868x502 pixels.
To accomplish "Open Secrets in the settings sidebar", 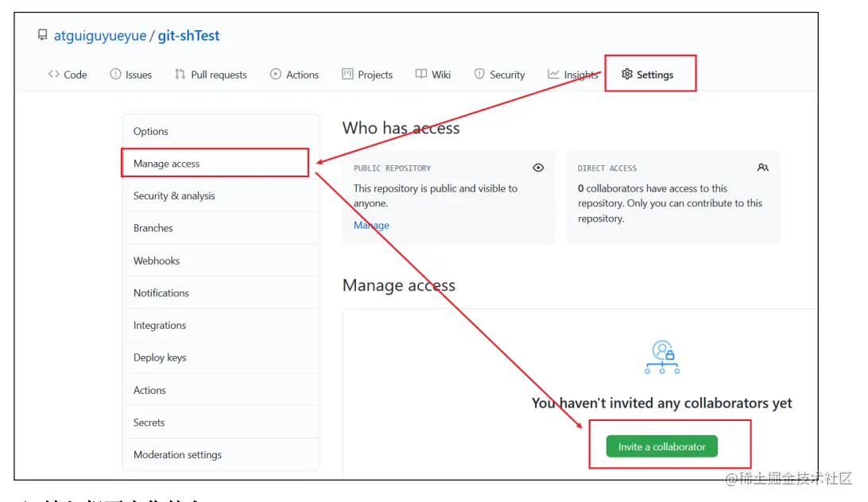I will (x=220, y=423).
